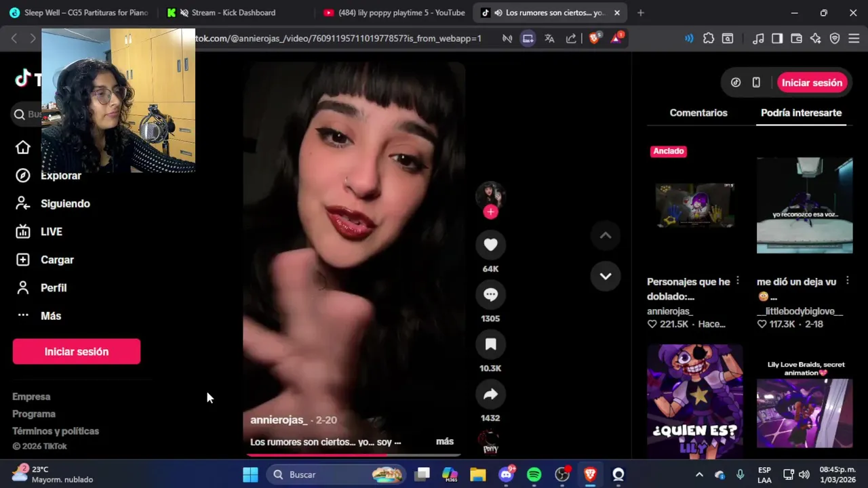This screenshot has width=868, height=488.
Task: Seek using the video progress bar
Action: click(x=353, y=455)
